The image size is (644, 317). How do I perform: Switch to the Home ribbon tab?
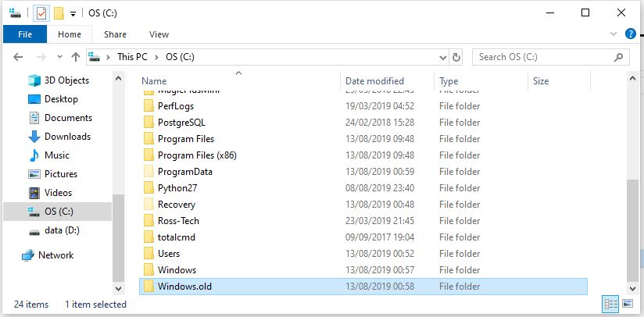pos(70,34)
